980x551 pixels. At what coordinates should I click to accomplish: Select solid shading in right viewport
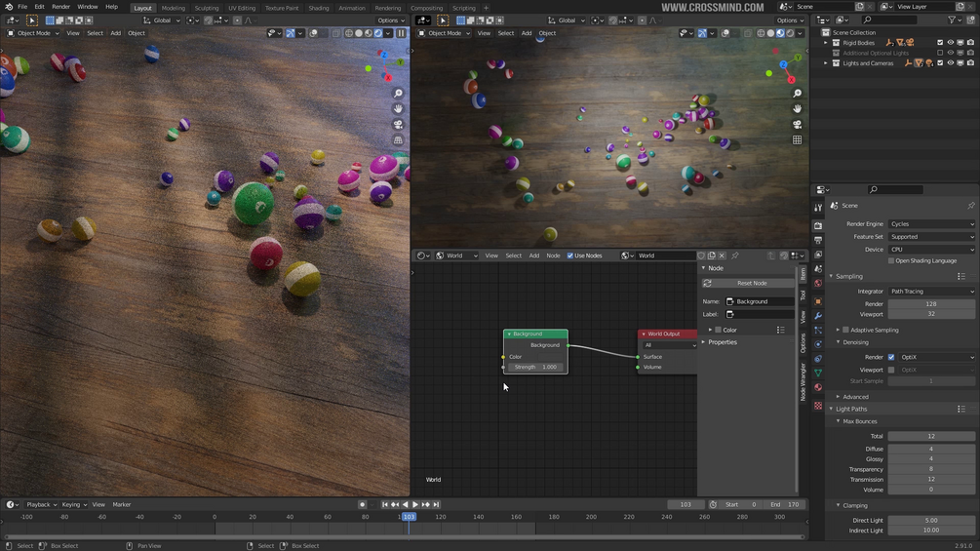[770, 33]
